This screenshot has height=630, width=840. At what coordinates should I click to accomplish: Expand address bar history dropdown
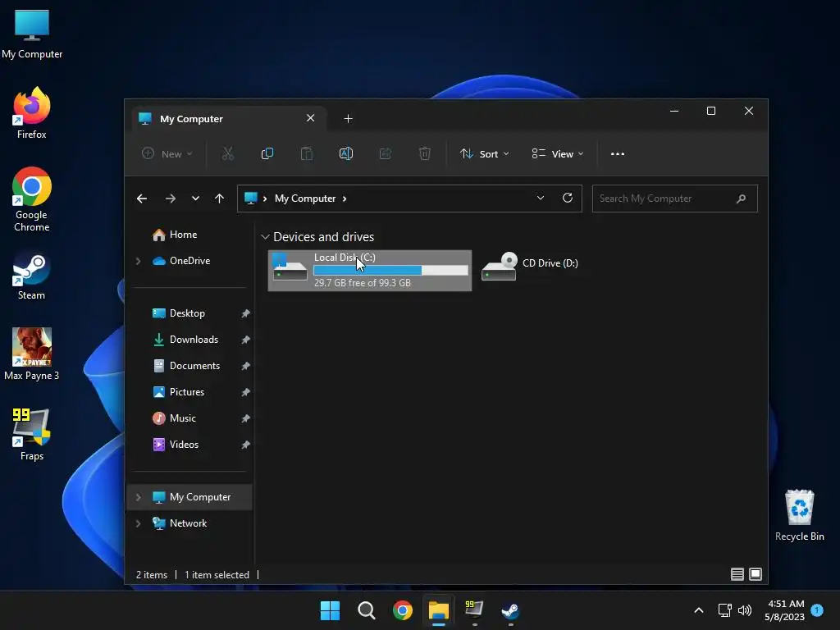pyautogui.click(x=541, y=199)
